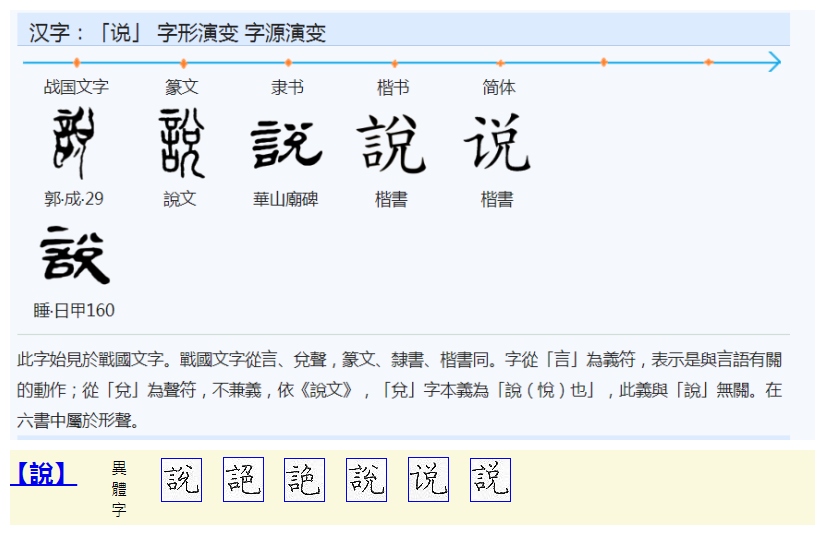Click the header 汉字:「说」字形演变 字源演变
This screenshot has width=825, height=535.
178,33
